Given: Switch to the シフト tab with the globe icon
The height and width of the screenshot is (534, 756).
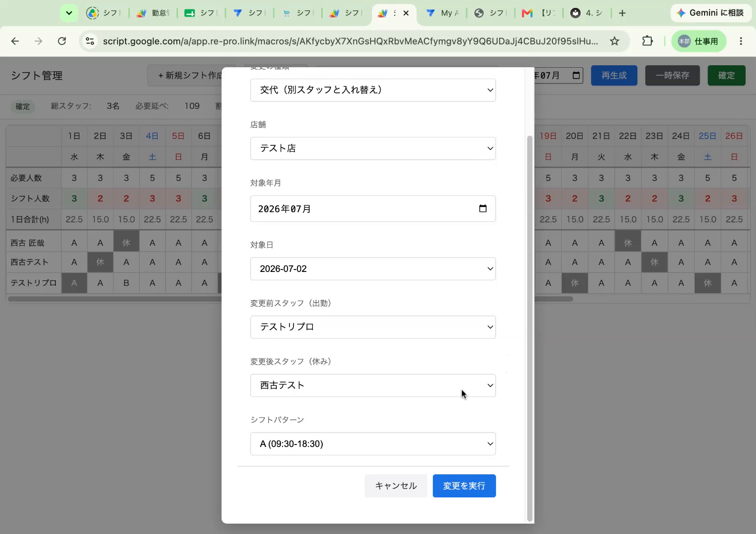Looking at the screenshot, I should (x=491, y=13).
